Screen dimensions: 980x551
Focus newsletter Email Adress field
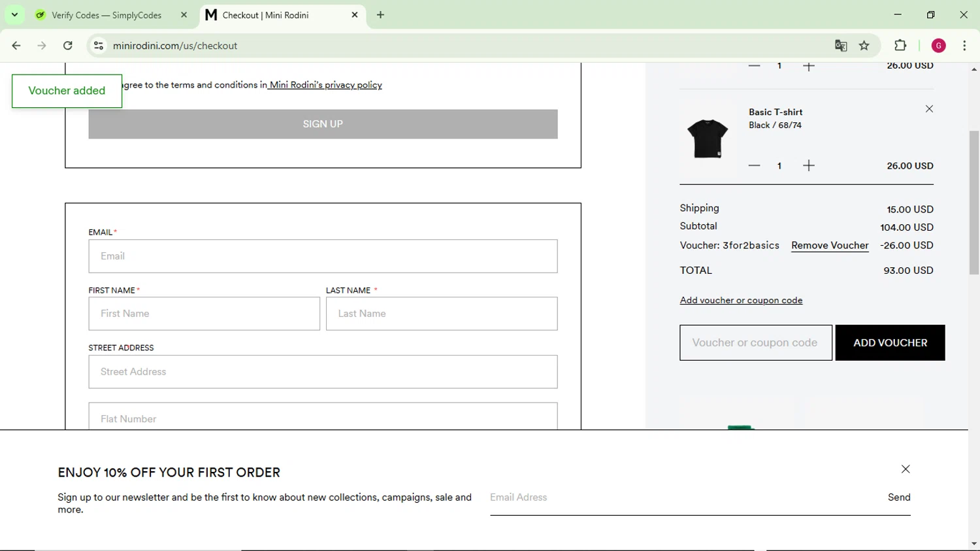686,497
